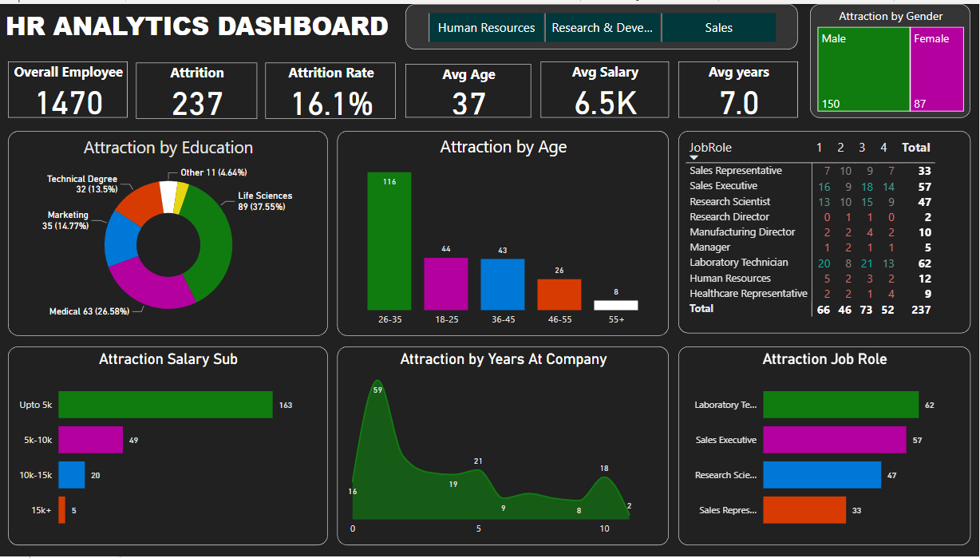Select the 36-45 age group bar
This screenshot has width=980, height=558.
click(503, 284)
